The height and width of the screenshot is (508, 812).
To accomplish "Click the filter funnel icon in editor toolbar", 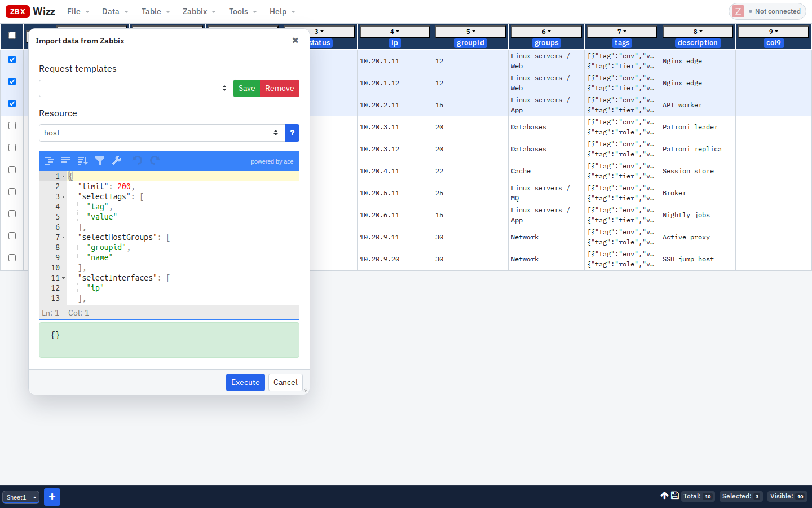I will [100, 161].
